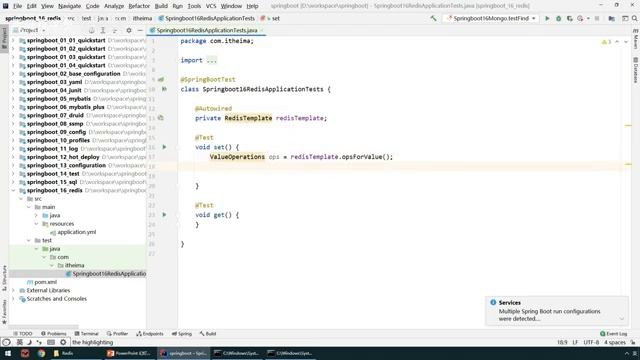Click the keyboard icon in bottom overlay toolbar

coord(51,342)
